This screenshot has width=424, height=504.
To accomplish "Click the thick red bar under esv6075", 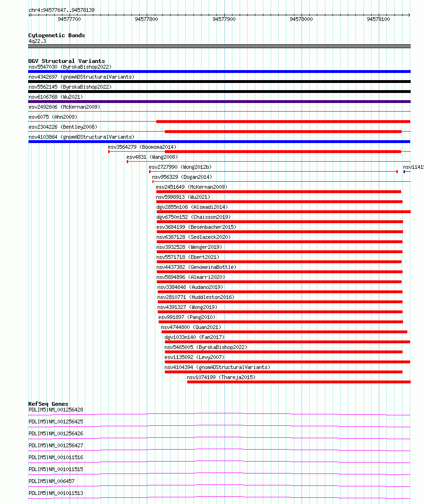I will coord(283,122).
